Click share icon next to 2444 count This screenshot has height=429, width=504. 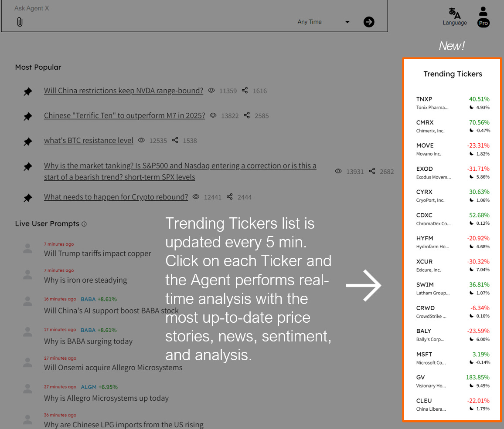click(x=229, y=196)
